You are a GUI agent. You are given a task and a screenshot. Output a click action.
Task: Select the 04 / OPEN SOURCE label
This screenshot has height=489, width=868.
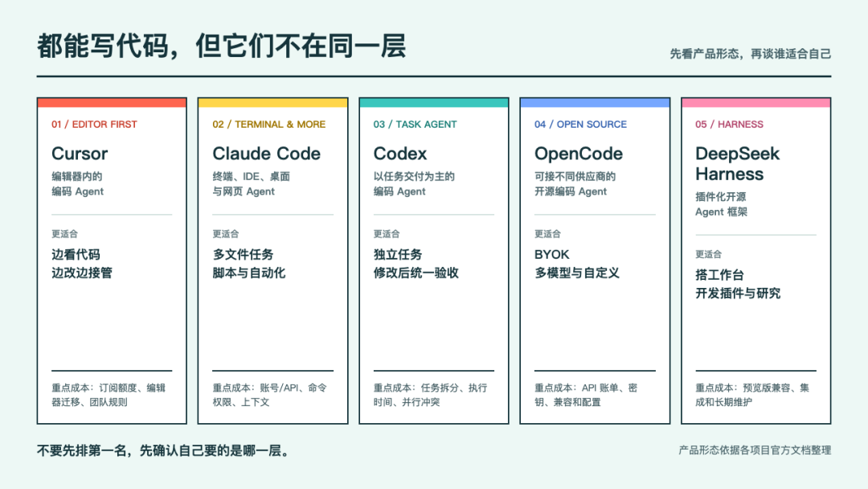[x=581, y=125]
